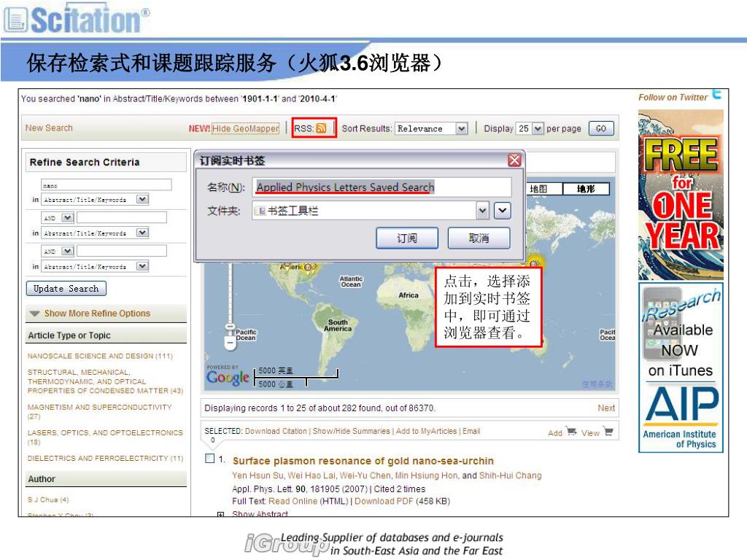Click author Wei Hao Lai

[314, 475]
